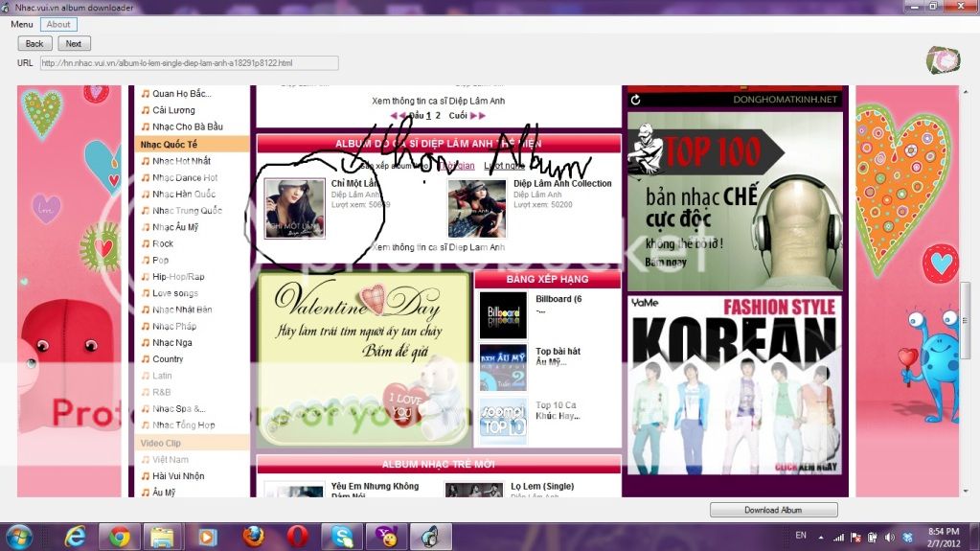Click the reload icon in the top ad
The width and height of the screenshot is (980, 551).
636,100
